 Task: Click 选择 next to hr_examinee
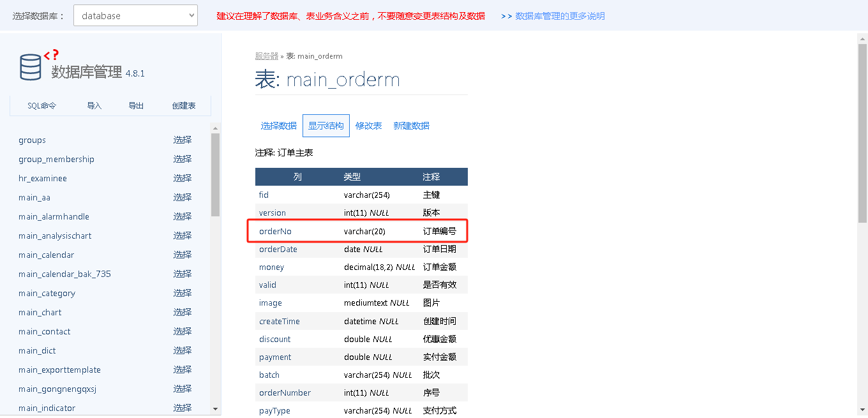click(x=183, y=178)
